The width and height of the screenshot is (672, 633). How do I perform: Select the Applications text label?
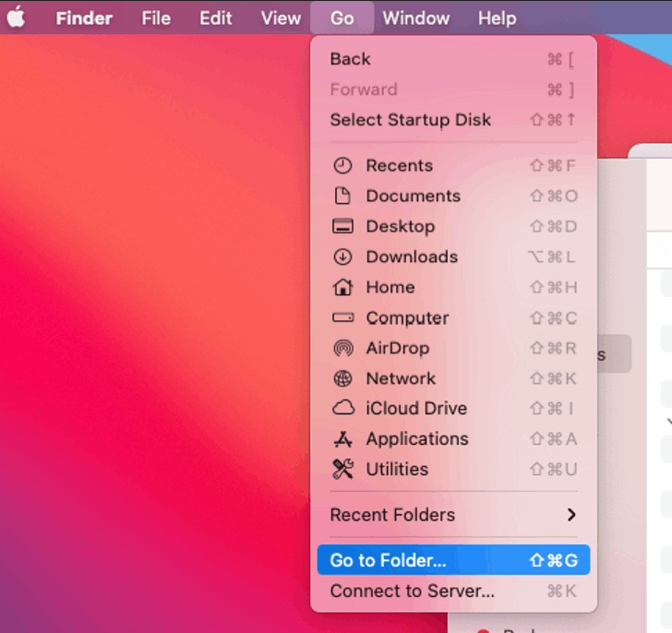point(417,439)
